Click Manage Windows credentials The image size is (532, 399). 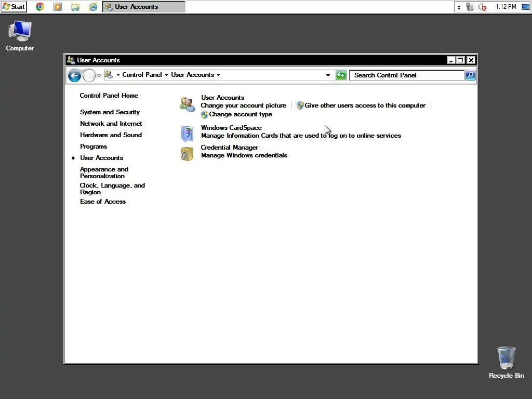pyautogui.click(x=244, y=155)
